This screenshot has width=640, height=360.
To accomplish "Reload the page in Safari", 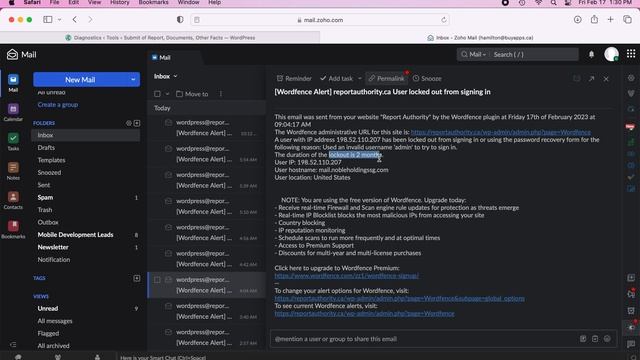I will (444, 20).
